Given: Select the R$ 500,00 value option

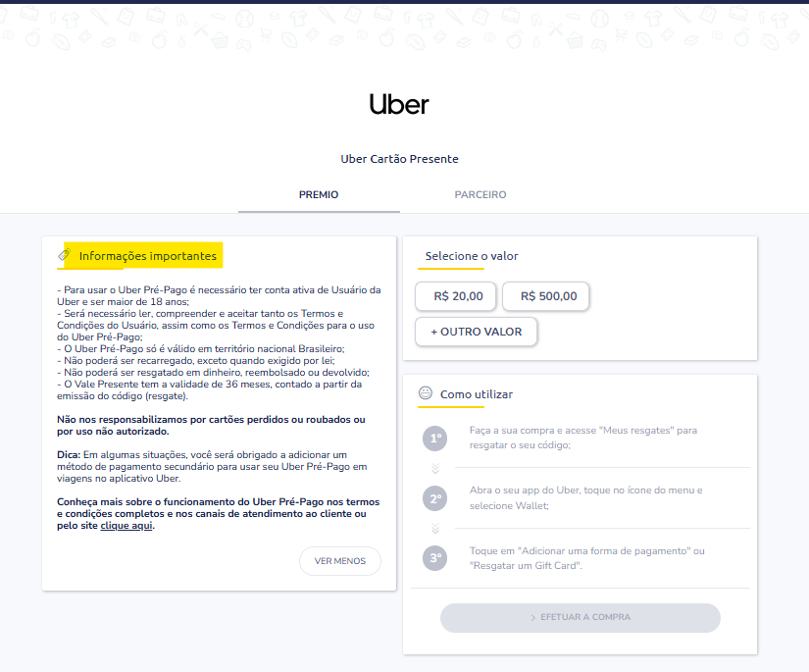Looking at the screenshot, I should (548, 296).
